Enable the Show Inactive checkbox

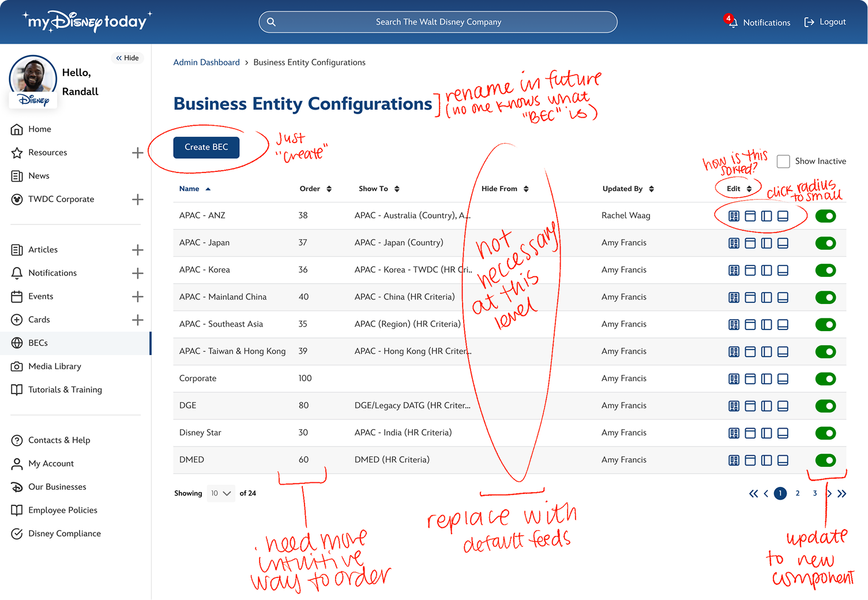(x=783, y=162)
